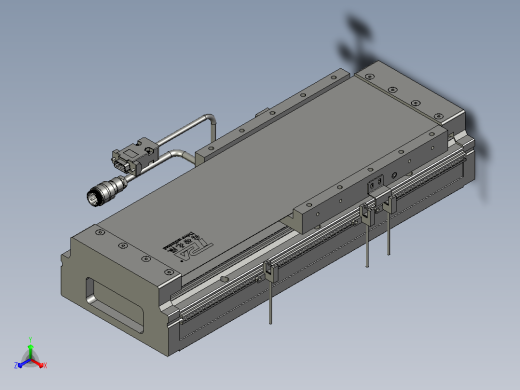Screen dimensions: 520x390
Task: Select the front side rail of carriage
Action: click(x=371, y=180)
